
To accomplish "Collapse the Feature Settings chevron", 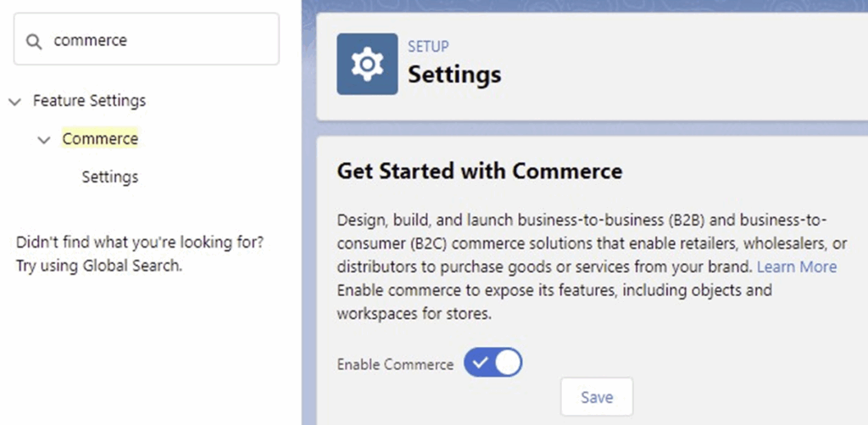I will tap(14, 101).
